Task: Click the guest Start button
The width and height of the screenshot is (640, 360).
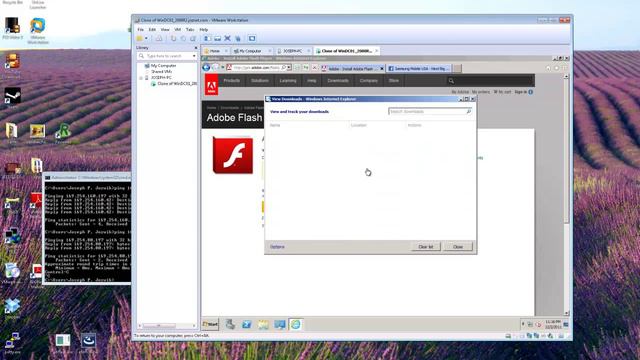Action: point(211,324)
